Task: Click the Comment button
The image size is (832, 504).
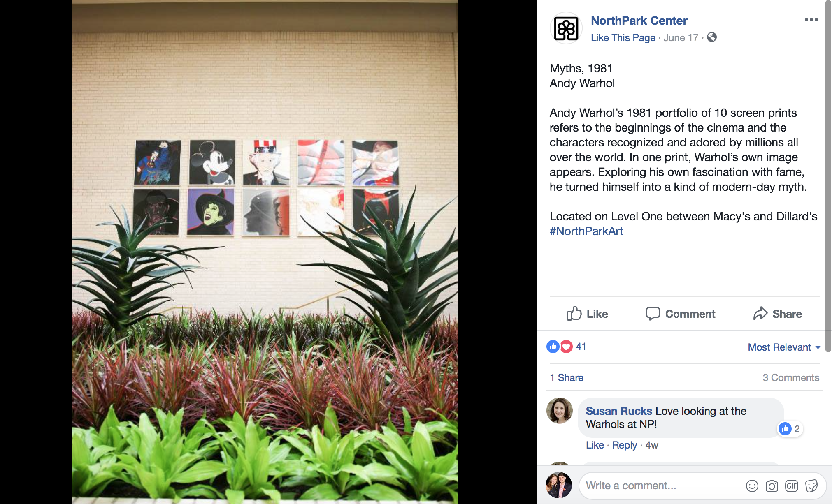Action: (x=680, y=314)
